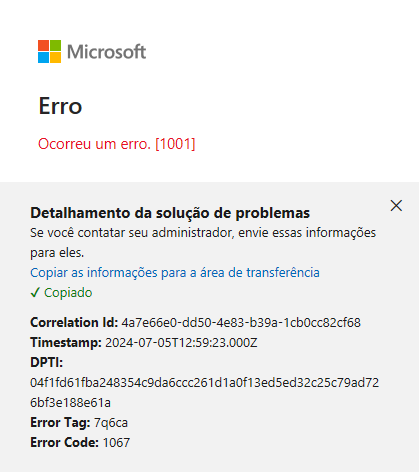Screen dimensions: 419x474
Task: Copy the information to the clipboard link
Action: coord(175,272)
